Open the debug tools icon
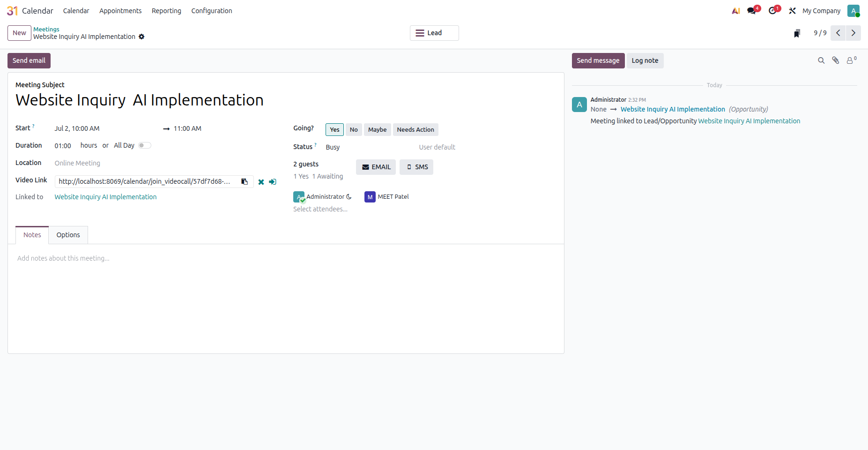 [x=792, y=11]
